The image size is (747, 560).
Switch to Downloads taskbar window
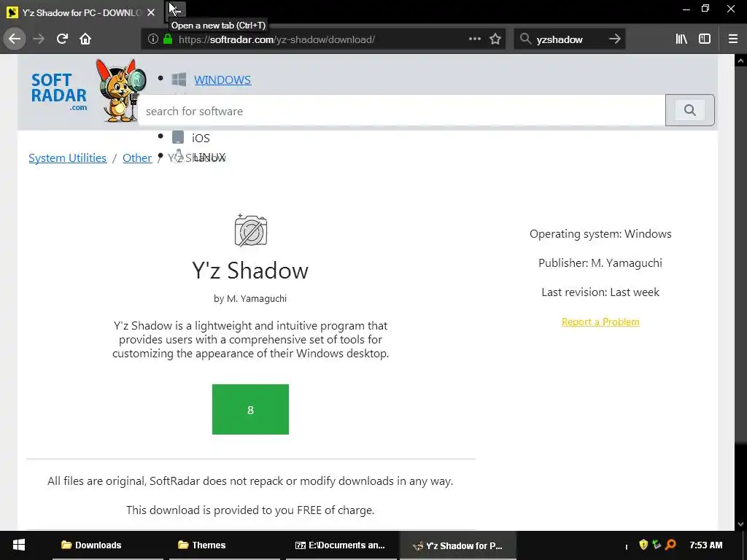coord(108,545)
